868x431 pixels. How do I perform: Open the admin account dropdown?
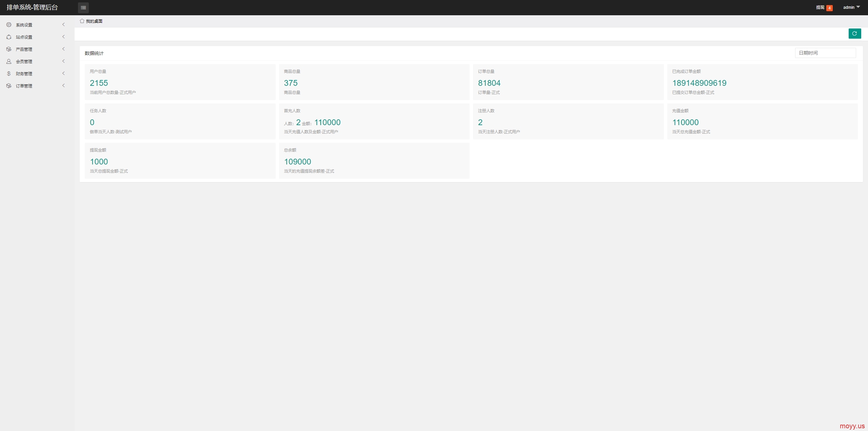[851, 7]
